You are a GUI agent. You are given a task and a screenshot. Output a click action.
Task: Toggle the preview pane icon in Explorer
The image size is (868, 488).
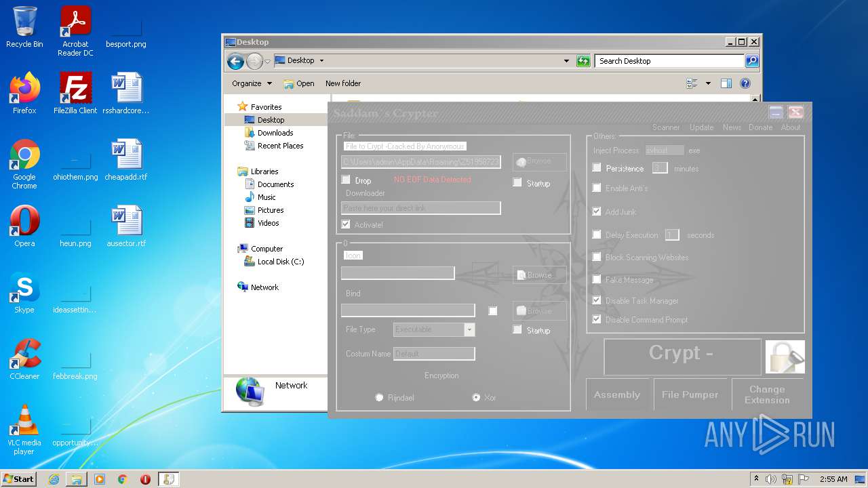(x=726, y=83)
